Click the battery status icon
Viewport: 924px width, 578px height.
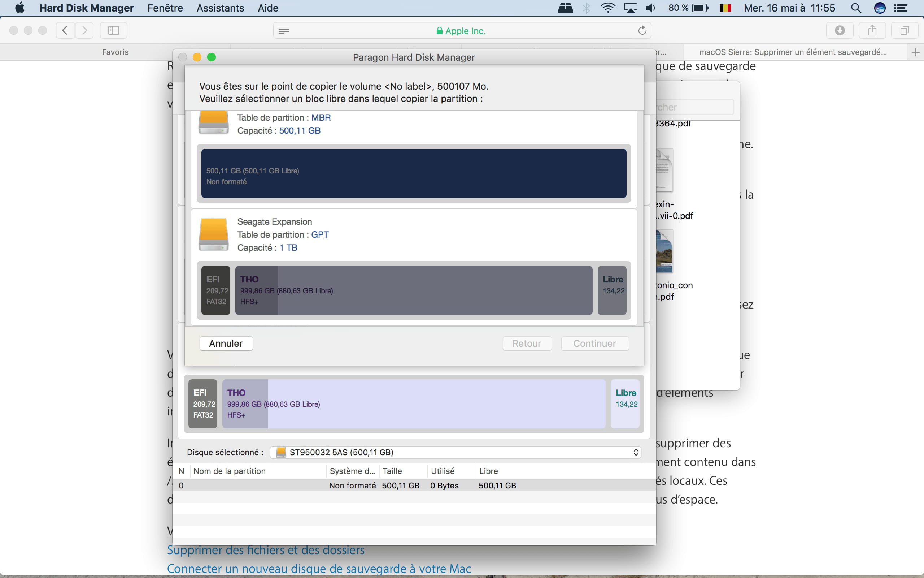click(700, 8)
